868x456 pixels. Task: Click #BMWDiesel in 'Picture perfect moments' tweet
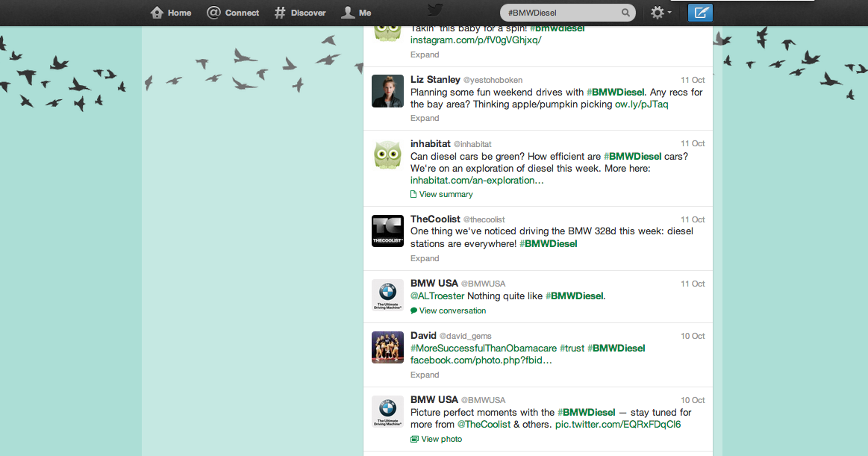[x=586, y=412]
